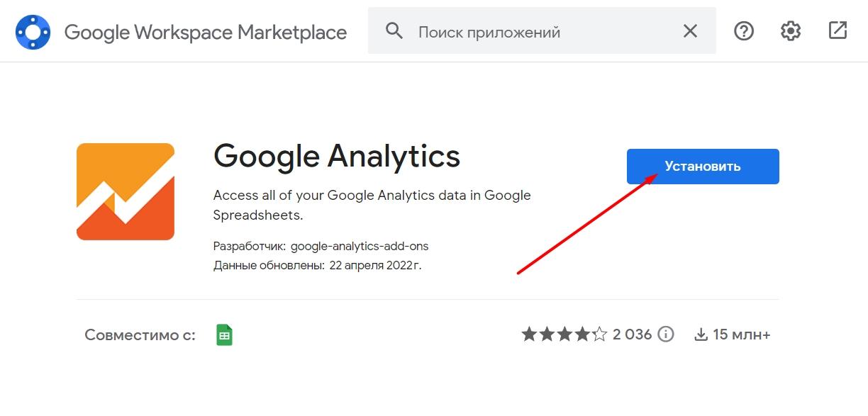This screenshot has width=868, height=416.
Task: Open the 2 036 reviews count
Action: (x=632, y=335)
